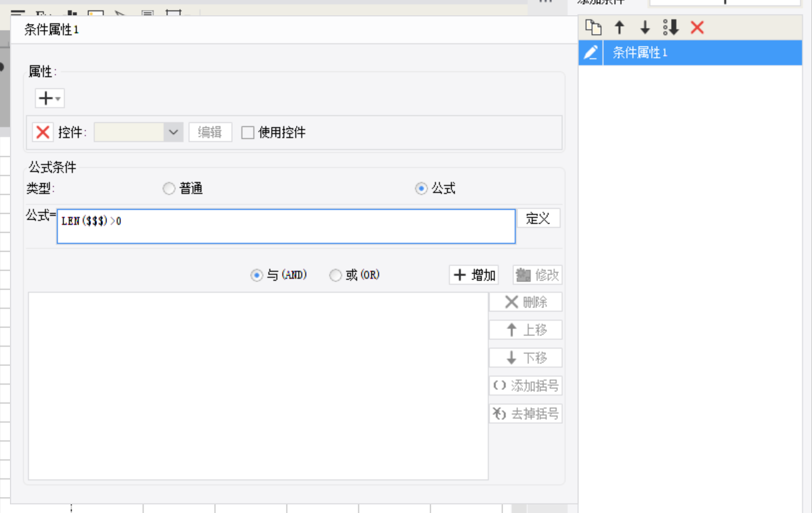Move the selected condition up with the up arrow
812x513 pixels.
619,27
